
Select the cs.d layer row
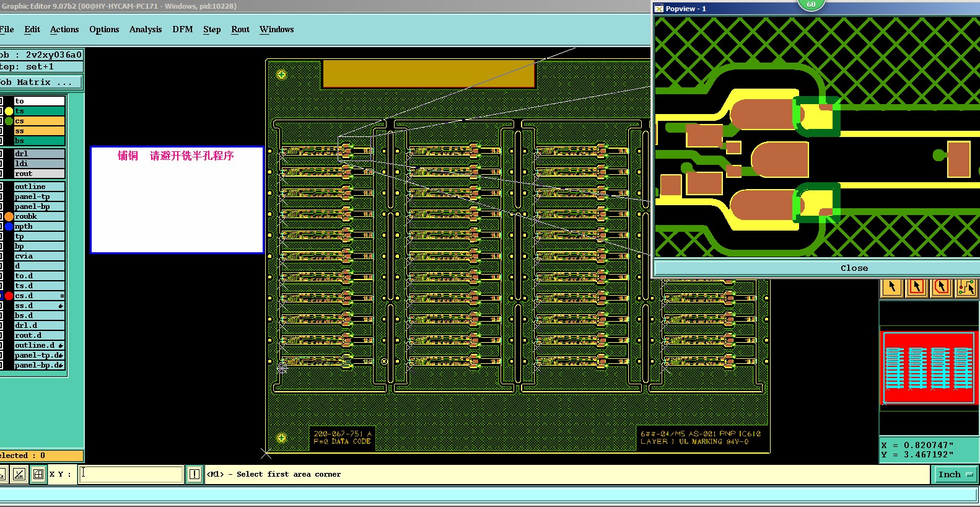point(39,296)
